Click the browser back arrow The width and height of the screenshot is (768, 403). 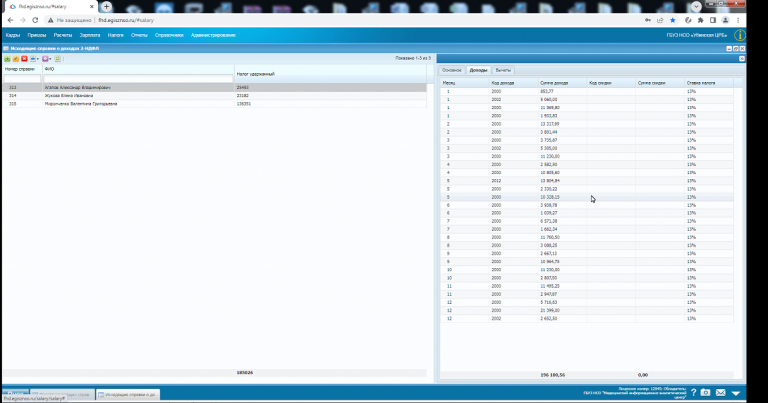(x=10, y=20)
